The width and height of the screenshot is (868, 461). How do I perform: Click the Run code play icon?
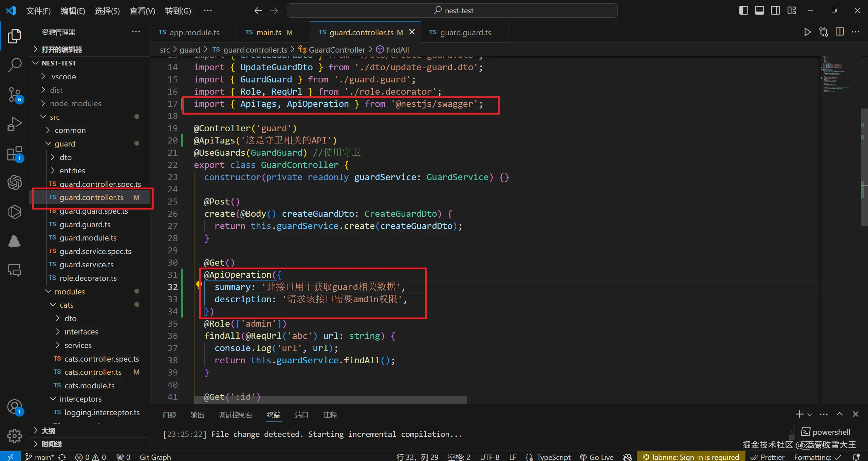807,32
